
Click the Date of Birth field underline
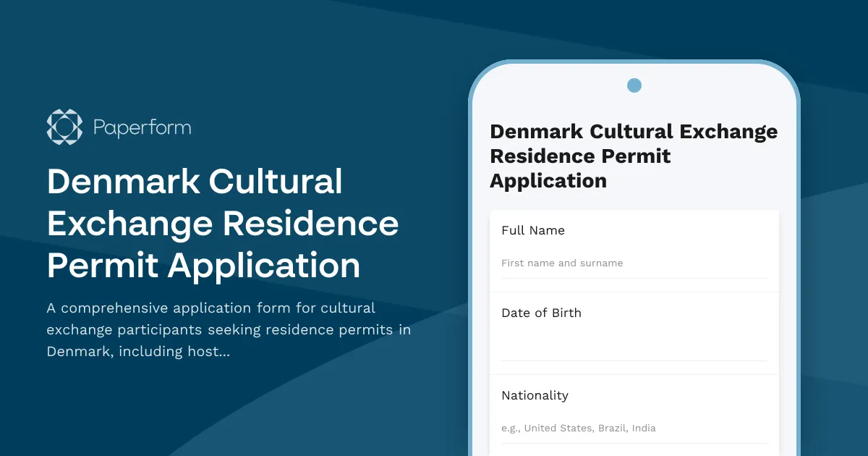634,360
